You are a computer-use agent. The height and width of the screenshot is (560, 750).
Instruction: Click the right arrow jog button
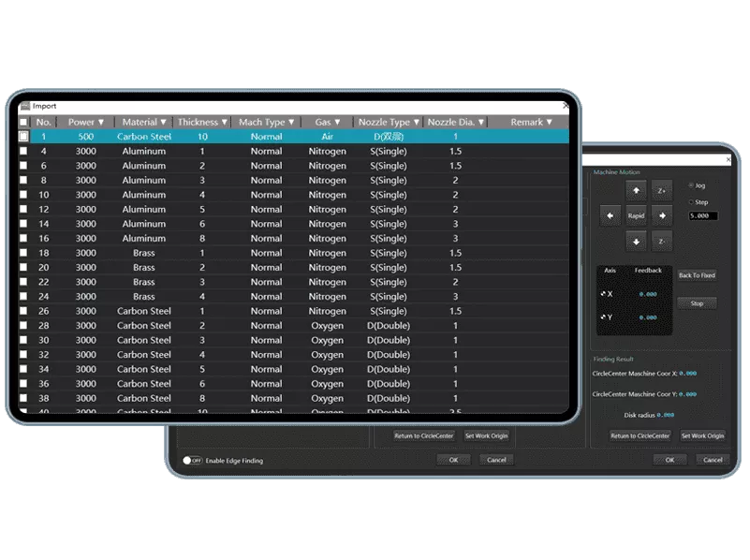[662, 216]
